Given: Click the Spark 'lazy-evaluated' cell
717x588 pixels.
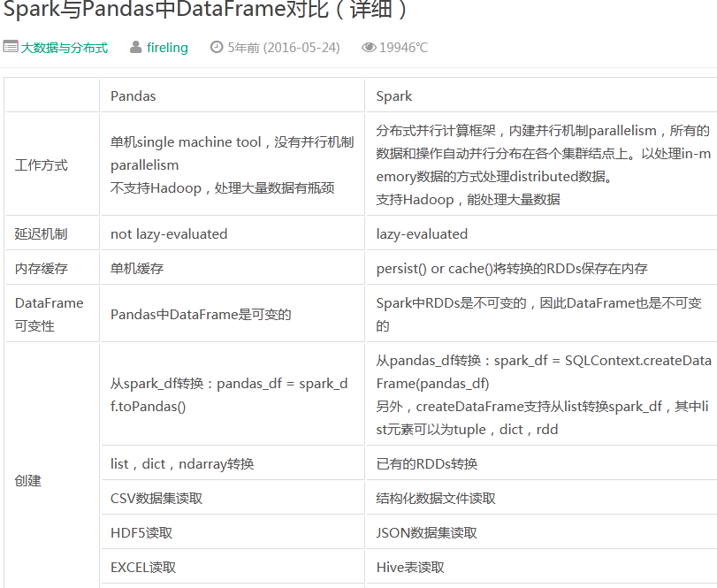Looking at the screenshot, I should [541, 233].
